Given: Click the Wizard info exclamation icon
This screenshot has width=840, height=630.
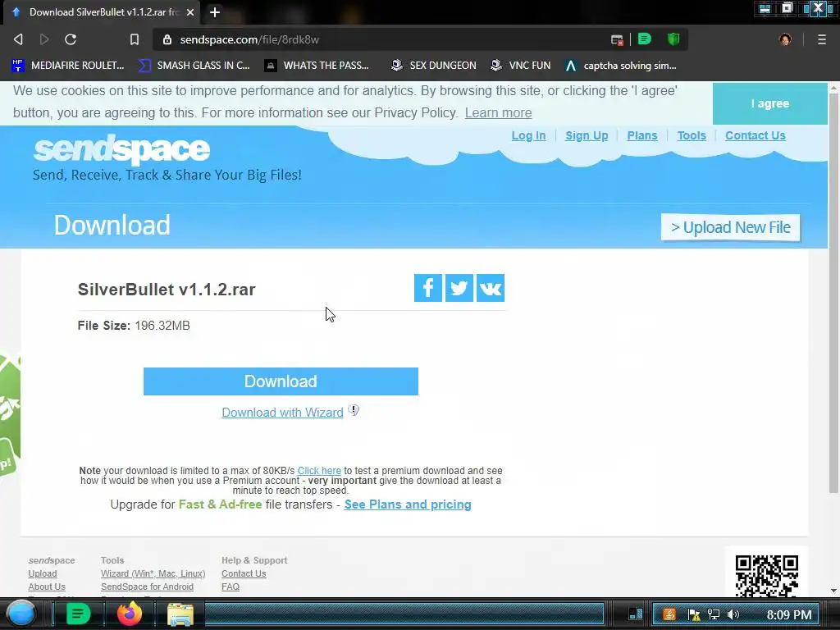Looking at the screenshot, I should 354,410.
